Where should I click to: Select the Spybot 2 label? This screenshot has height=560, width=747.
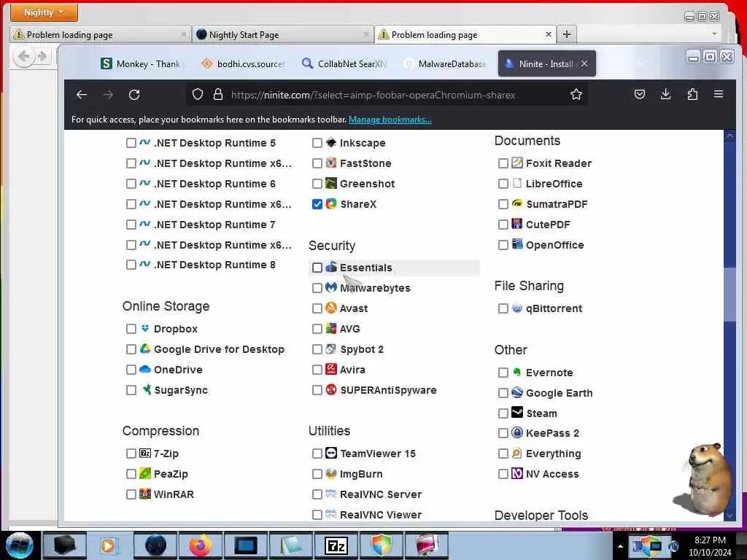pos(362,349)
